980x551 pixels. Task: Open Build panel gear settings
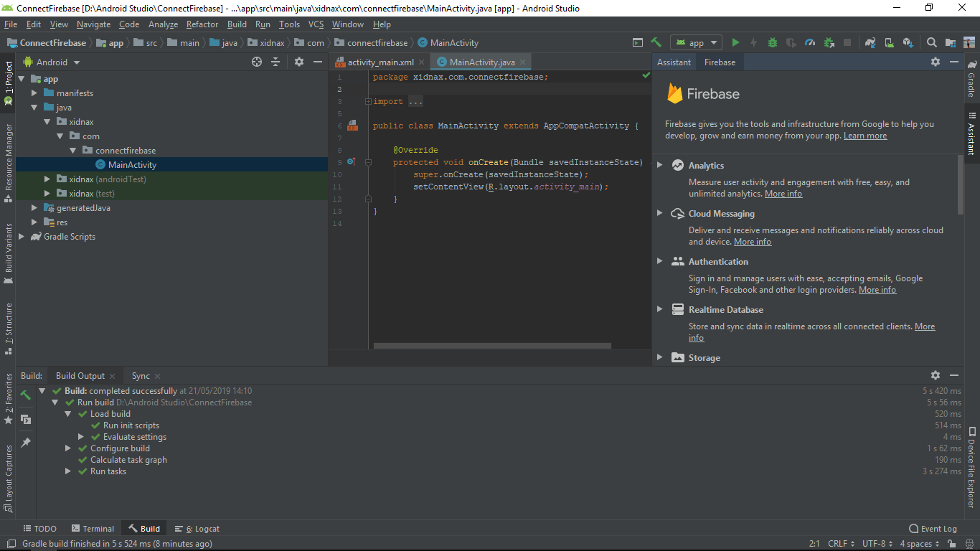pyautogui.click(x=936, y=375)
